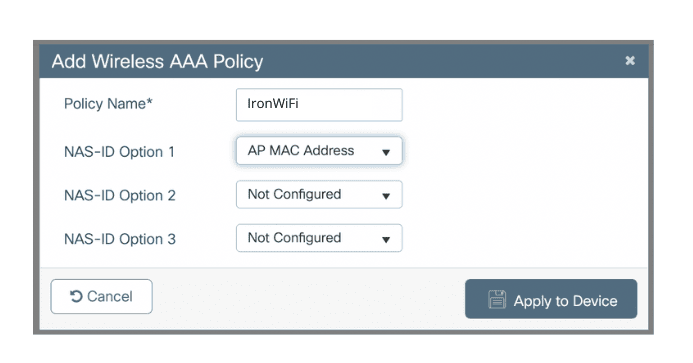Click the undo arrow icon beside Cancel

tap(76, 296)
